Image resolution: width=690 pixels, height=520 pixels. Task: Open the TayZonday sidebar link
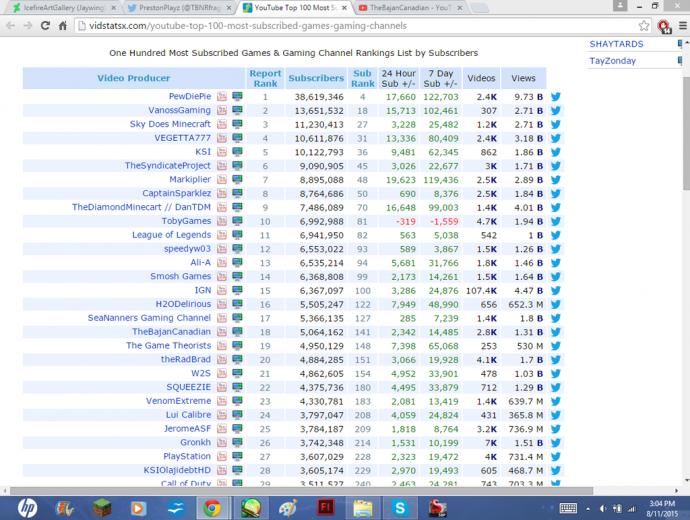pos(613,61)
